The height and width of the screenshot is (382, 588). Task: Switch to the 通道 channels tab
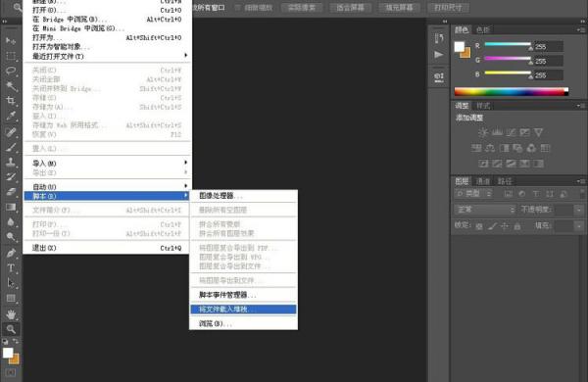[483, 181]
